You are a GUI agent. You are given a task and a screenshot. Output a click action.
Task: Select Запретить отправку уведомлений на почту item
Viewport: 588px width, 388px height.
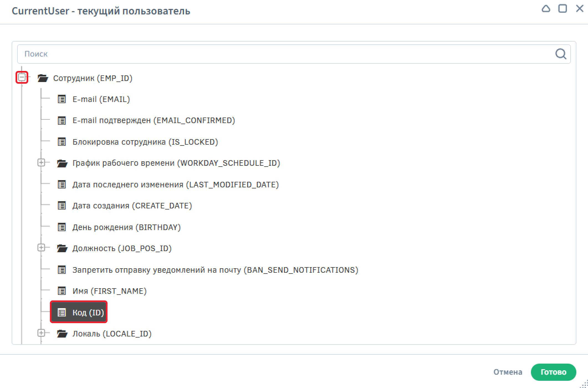click(x=215, y=270)
